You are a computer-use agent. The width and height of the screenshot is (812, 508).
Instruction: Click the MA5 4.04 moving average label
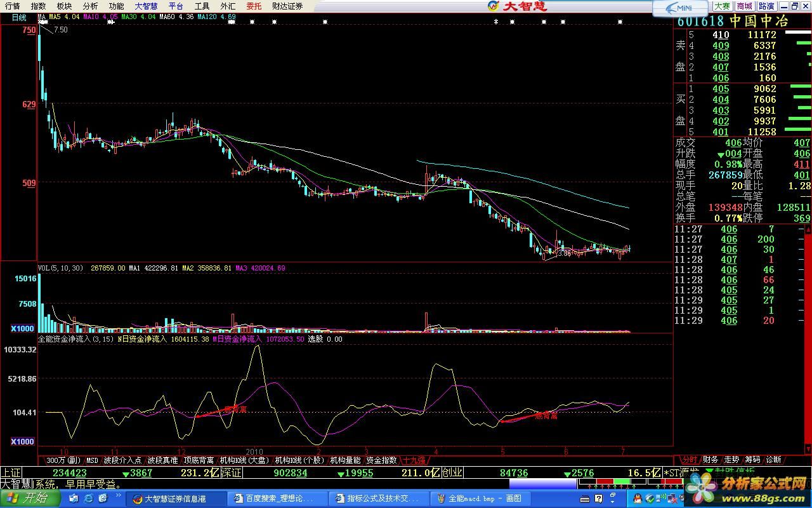(x=65, y=18)
